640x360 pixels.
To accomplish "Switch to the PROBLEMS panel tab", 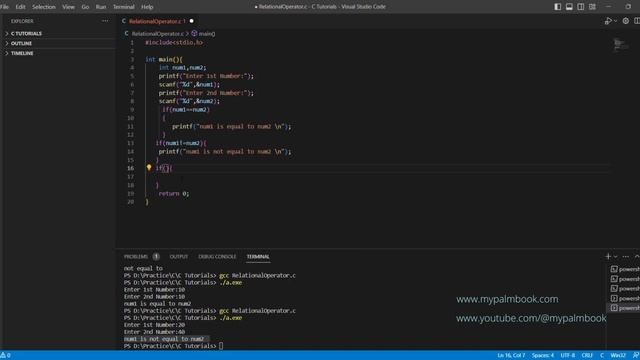I will [136, 257].
